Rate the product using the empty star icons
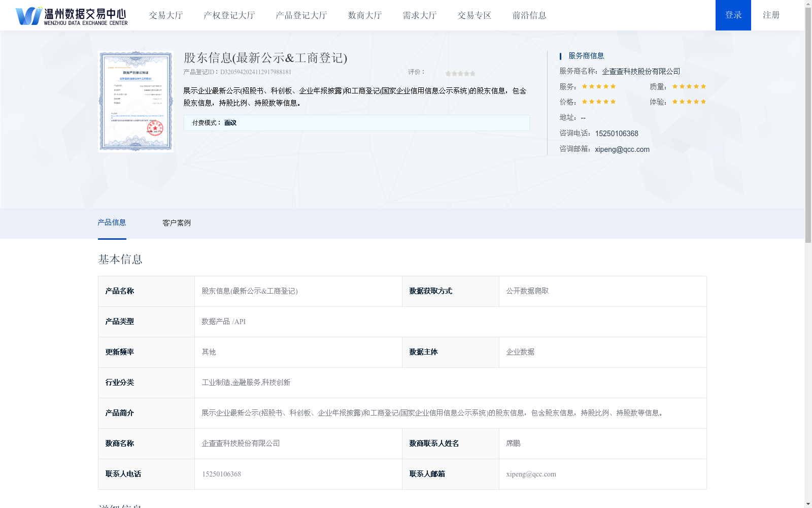The height and width of the screenshot is (508, 812). pyautogui.click(x=460, y=73)
